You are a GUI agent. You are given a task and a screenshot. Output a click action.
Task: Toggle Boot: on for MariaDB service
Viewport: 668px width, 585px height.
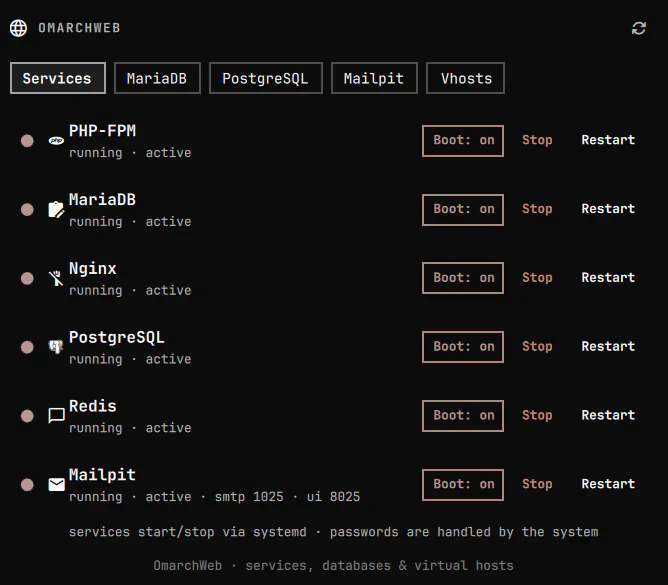[463, 210]
